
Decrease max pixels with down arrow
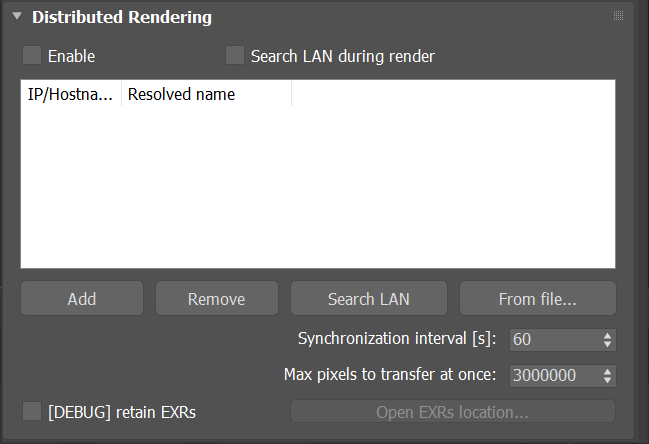(x=607, y=380)
